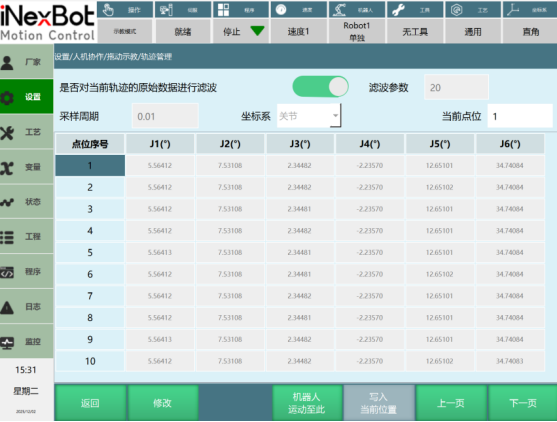Open the 变量 variable sidebar icon
557x422 pixels.
[x=7, y=167]
